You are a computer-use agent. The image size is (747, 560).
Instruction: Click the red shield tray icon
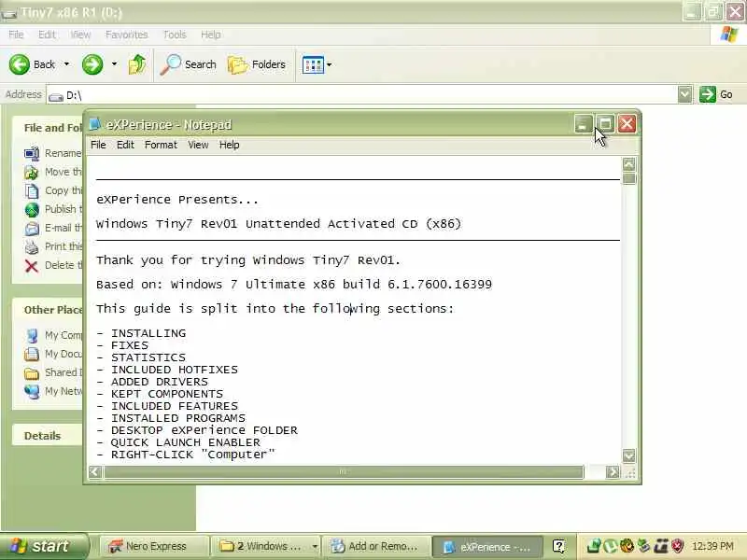[x=678, y=546]
